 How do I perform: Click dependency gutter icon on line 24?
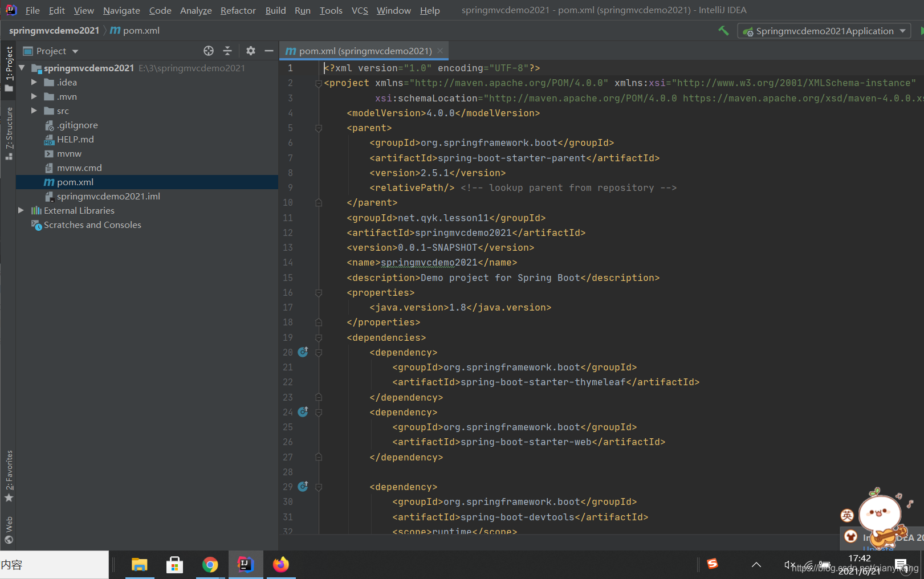(x=303, y=411)
